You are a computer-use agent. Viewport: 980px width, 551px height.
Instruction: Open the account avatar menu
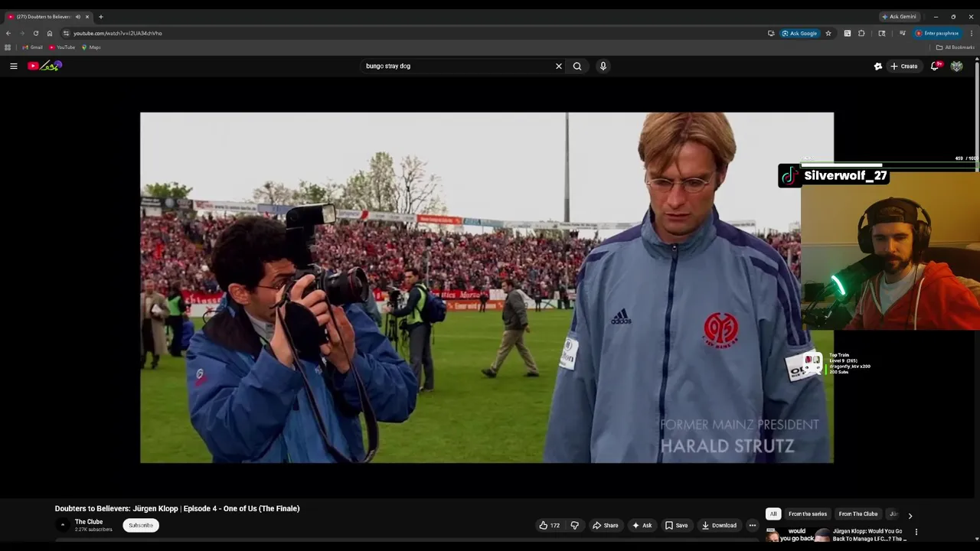coord(956,66)
